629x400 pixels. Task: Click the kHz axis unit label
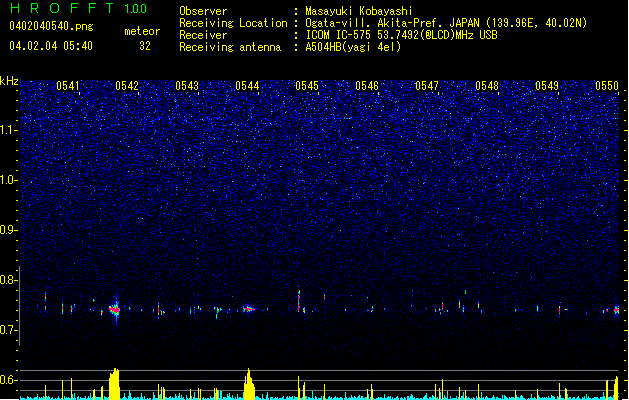tap(9, 81)
